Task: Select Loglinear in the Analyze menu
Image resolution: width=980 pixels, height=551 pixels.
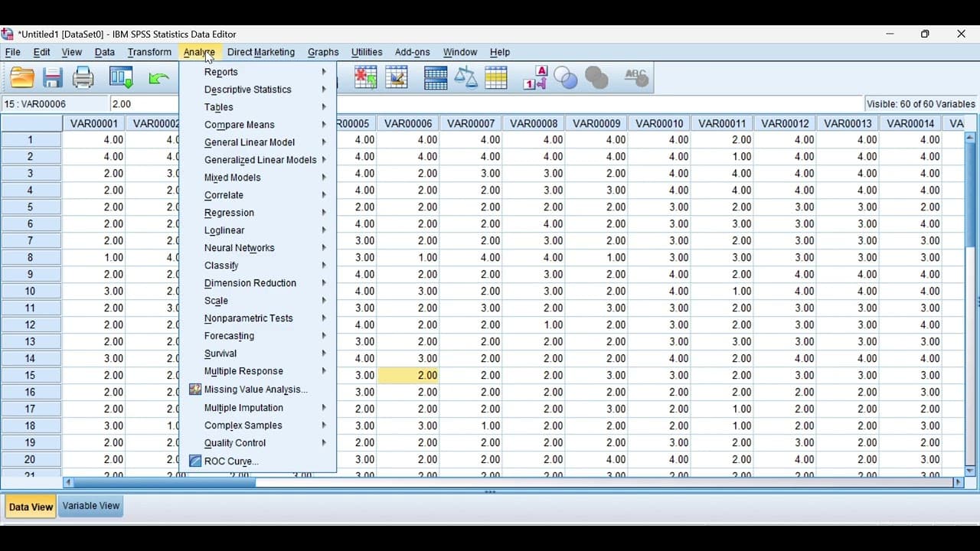Action: pyautogui.click(x=256, y=230)
